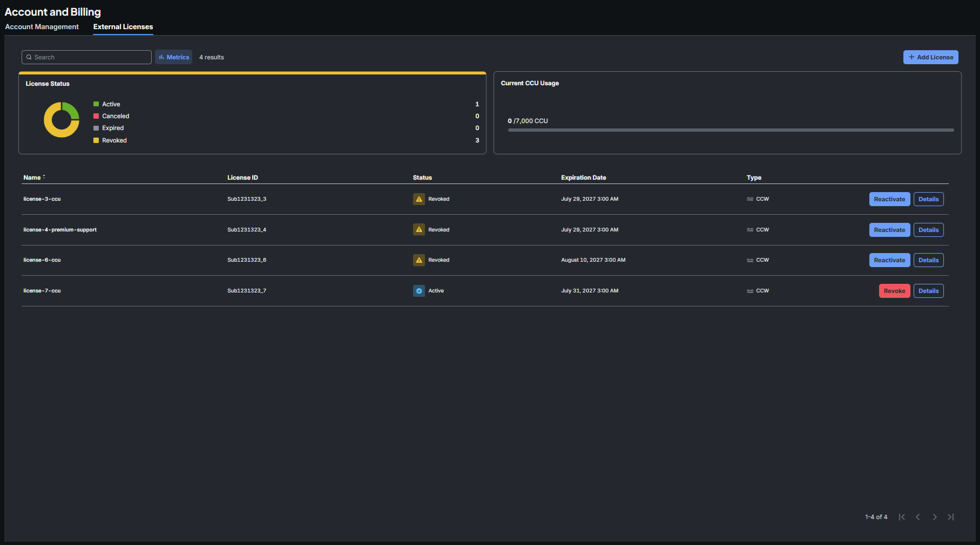Screen dimensions: 980x545
Task: Click the Active status text for license-7-ccu
Action: pyautogui.click(x=436, y=291)
